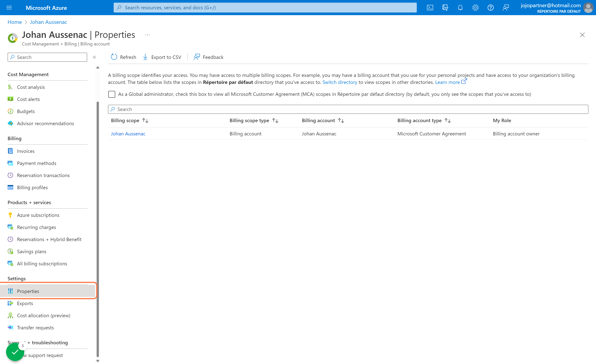The image size is (596, 364).
Task: Click the Switch directory link
Action: tap(340, 82)
